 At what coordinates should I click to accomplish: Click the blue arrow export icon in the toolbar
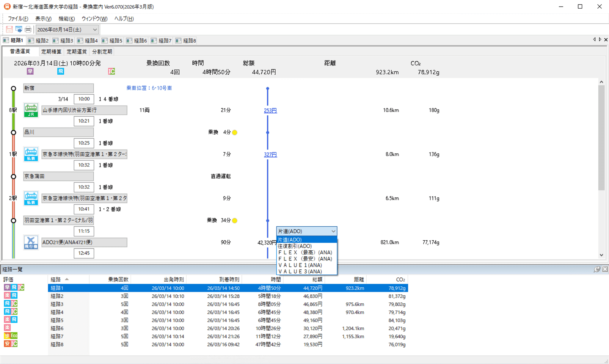pos(19,29)
